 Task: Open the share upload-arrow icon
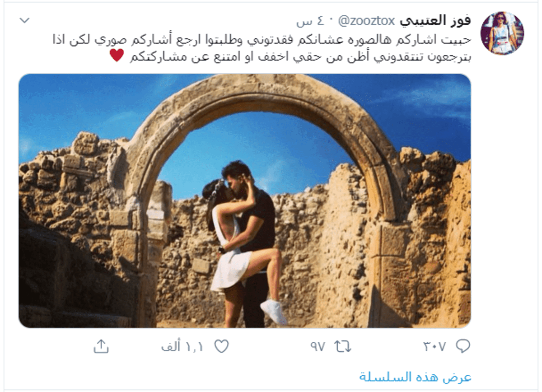point(101,346)
